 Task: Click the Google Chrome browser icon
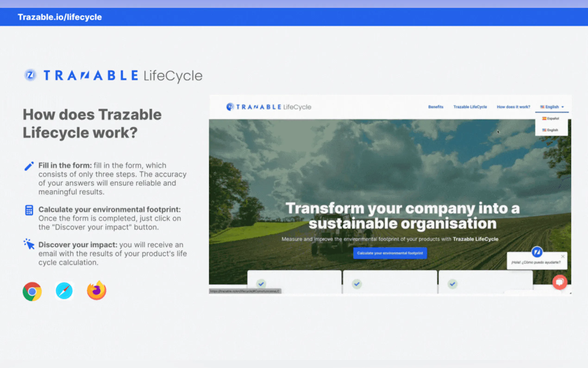pos(32,291)
